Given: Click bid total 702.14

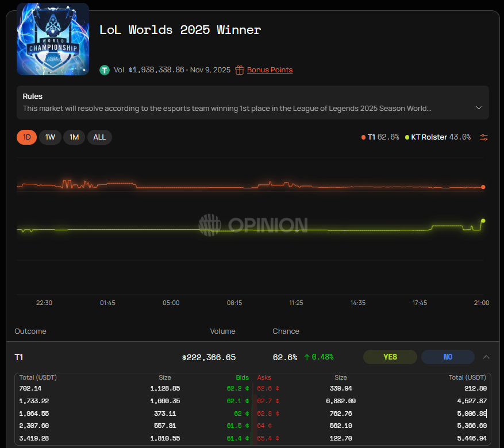Looking at the screenshot, I should point(30,388).
